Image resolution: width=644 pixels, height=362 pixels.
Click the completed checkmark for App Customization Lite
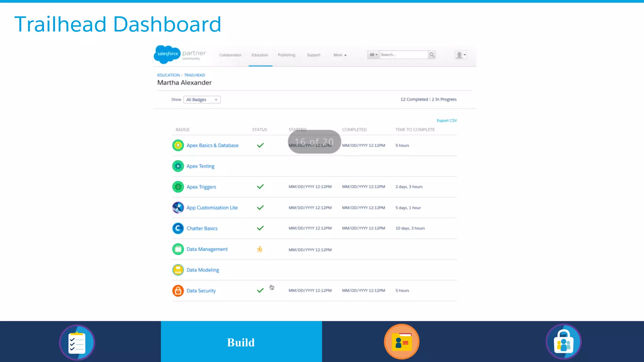(x=260, y=207)
